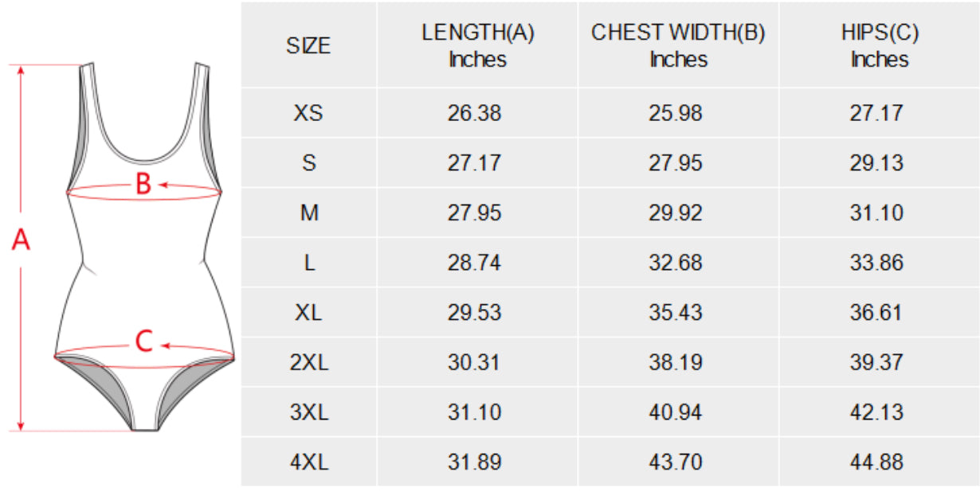Click chest width value 32.68 for L

pyautogui.click(x=676, y=263)
